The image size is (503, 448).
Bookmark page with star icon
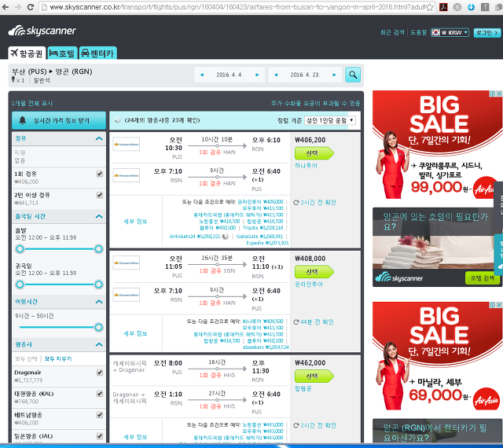[429, 7]
